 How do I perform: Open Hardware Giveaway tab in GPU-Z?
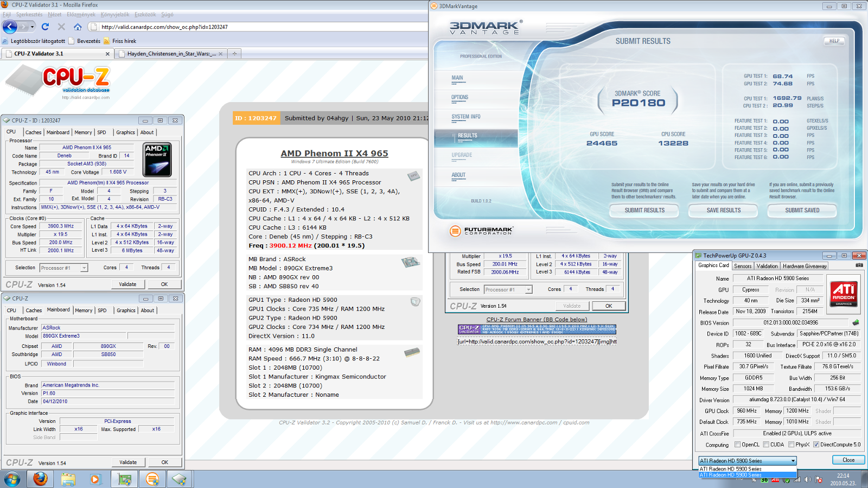(x=805, y=266)
